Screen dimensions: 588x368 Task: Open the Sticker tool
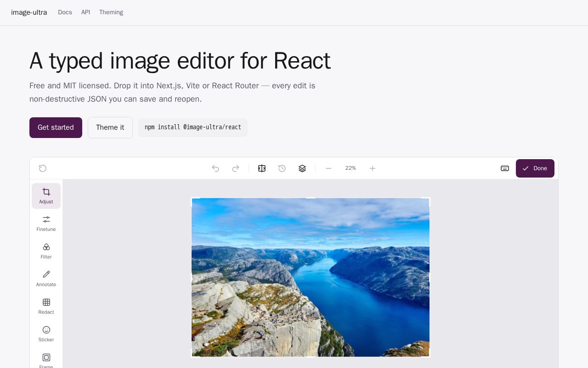click(x=46, y=334)
